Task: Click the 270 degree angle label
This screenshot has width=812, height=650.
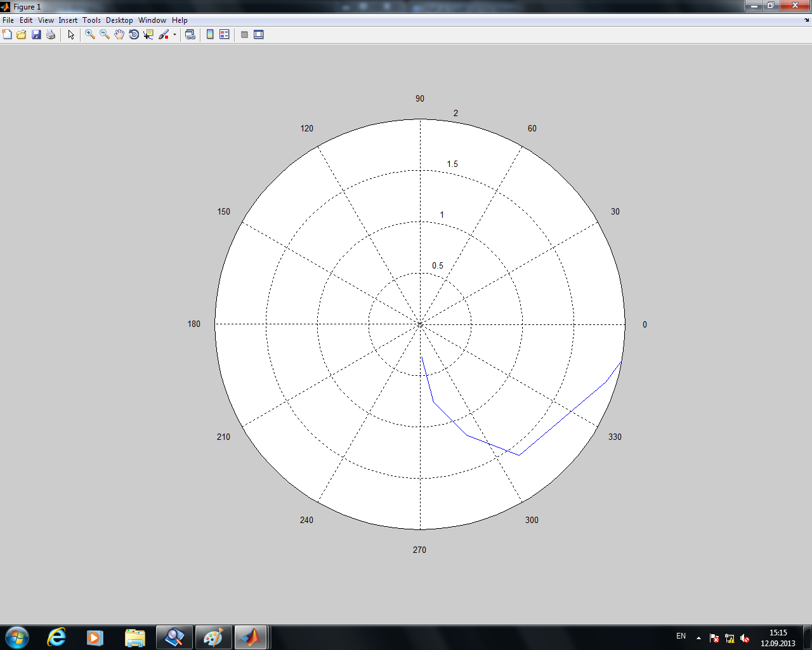Action: tap(419, 550)
